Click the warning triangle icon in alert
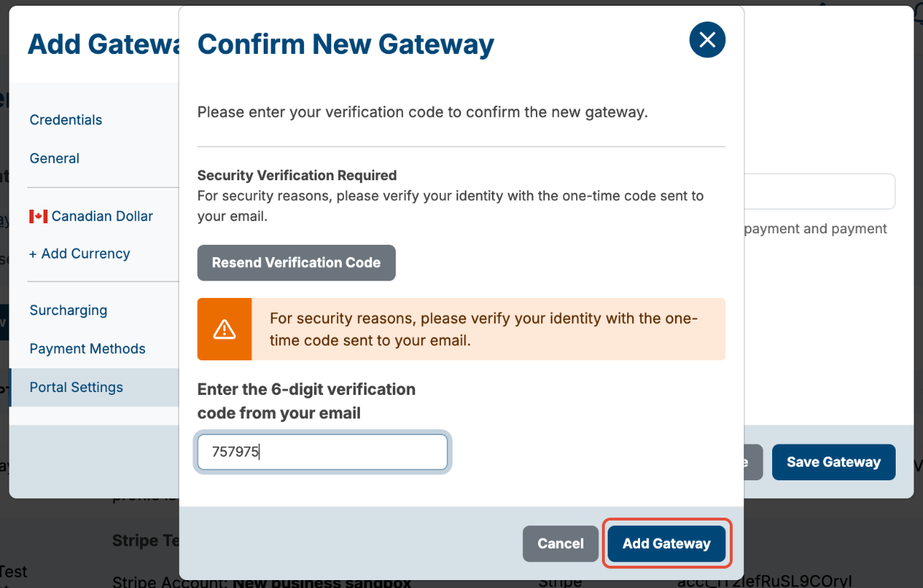The width and height of the screenshot is (923, 588). pyautogui.click(x=225, y=329)
